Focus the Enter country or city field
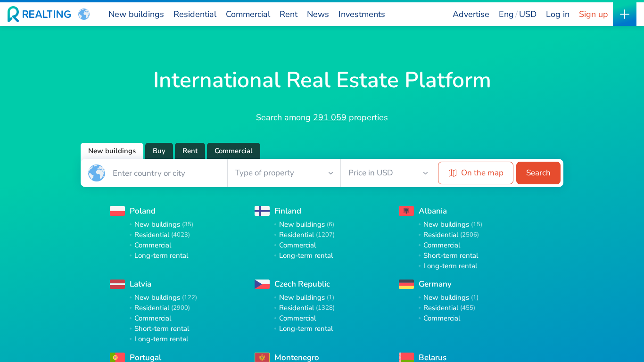The image size is (644, 362). 165,173
